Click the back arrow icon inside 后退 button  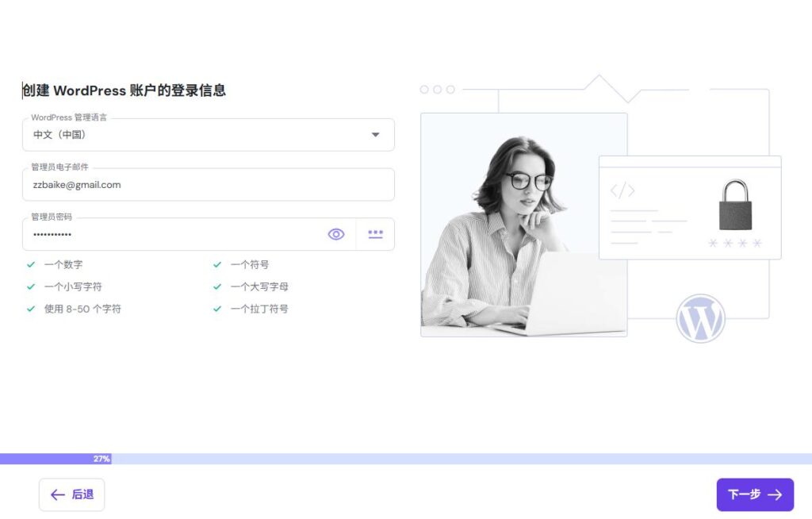point(56,494)
